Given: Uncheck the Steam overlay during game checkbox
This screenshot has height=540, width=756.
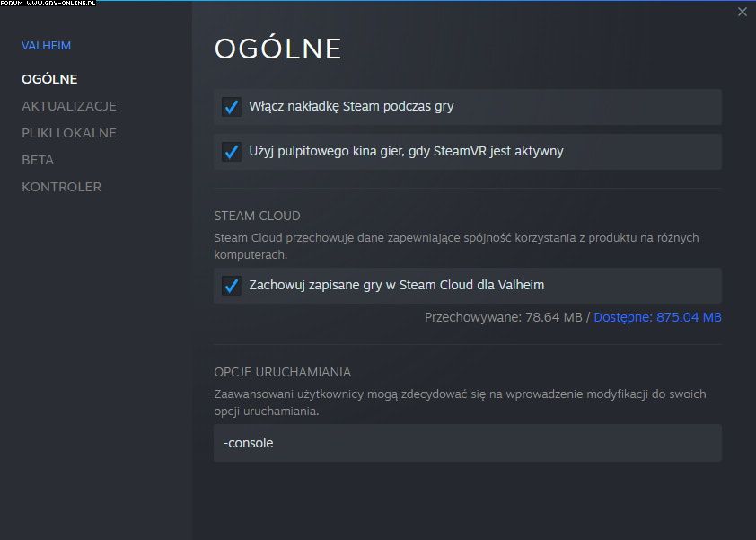Looking at the screenshot, I should 232,107.
